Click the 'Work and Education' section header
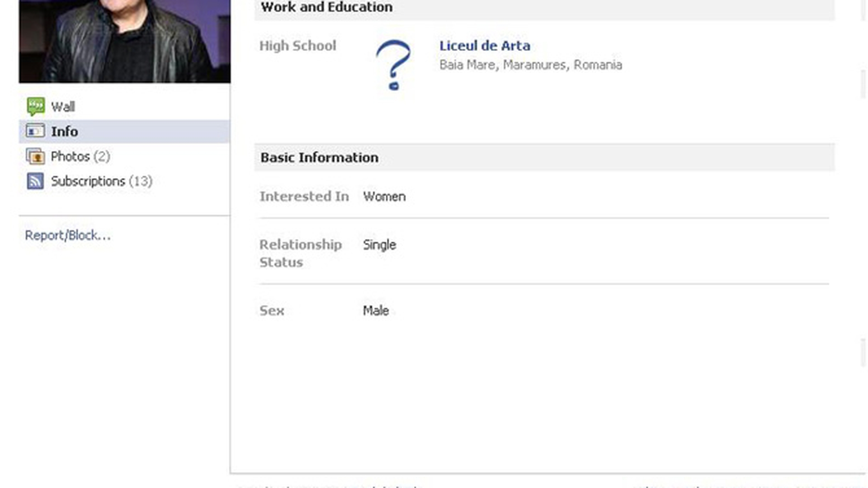Screen dimensions: 868x488 coord(544,9)
